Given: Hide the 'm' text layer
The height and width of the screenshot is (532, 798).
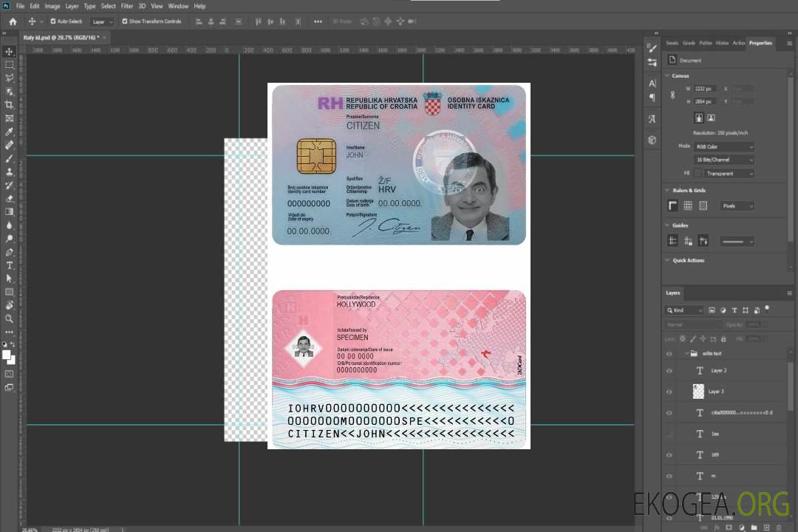Looking at the screenshot, I should (x=669, y=476).
